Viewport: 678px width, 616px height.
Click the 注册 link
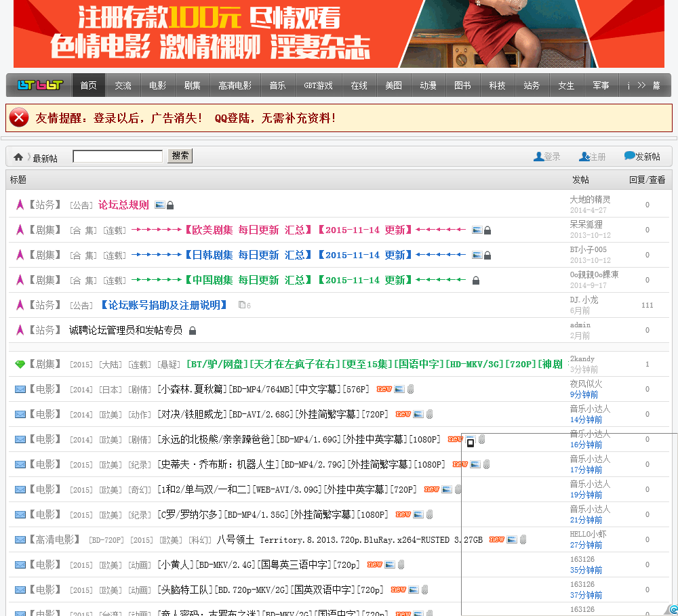[597, 157]
